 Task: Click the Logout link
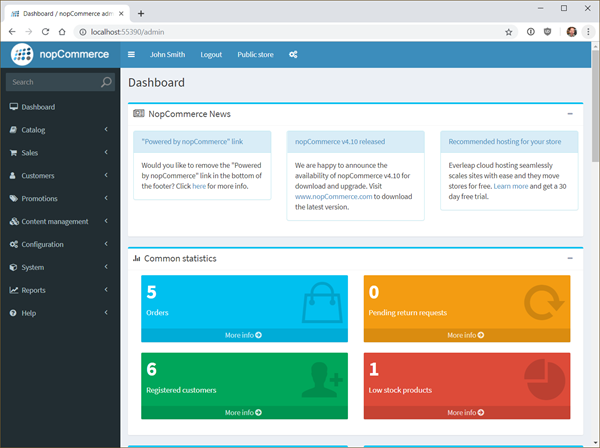pyautogui.click(x=211, y=54)
